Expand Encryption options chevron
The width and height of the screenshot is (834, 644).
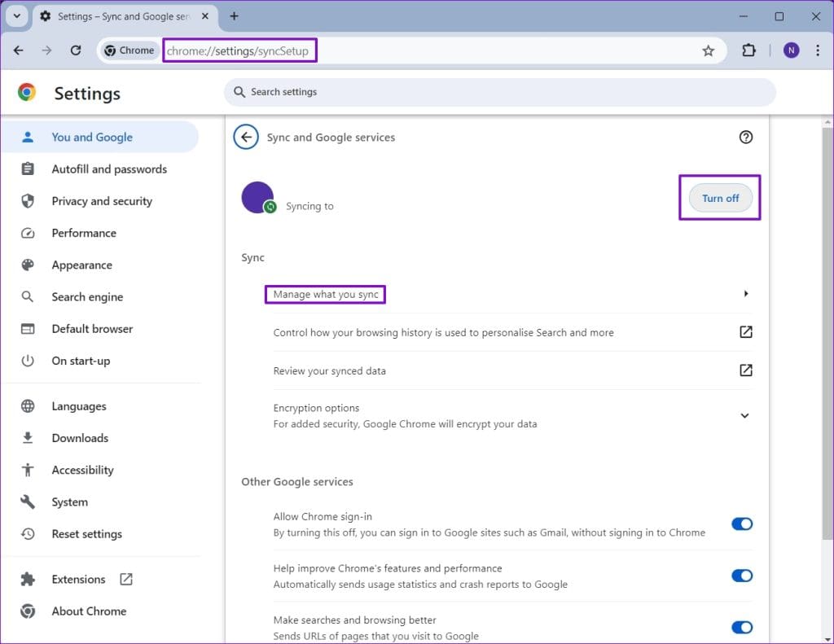(744, 415)
